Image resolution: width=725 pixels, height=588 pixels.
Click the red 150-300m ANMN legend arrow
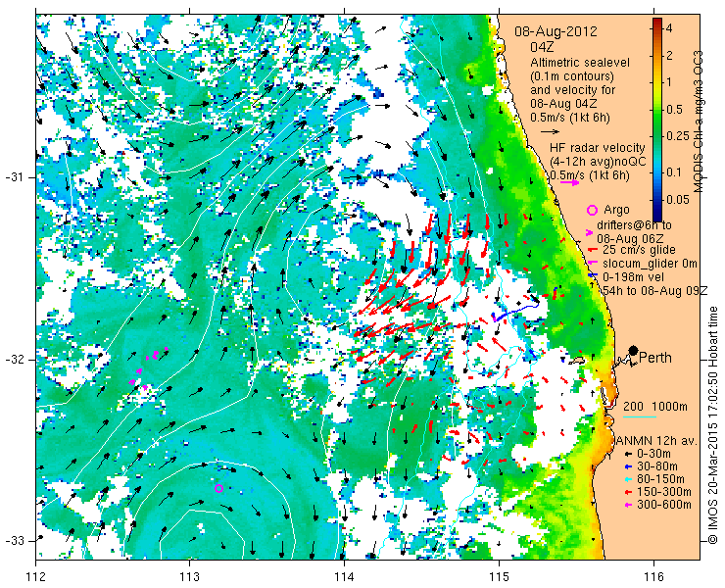[627, 492]
